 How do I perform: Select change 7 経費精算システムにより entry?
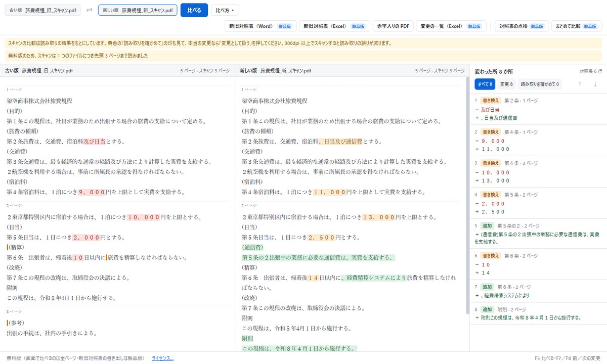pyautogui.click(x=538, y=291)
